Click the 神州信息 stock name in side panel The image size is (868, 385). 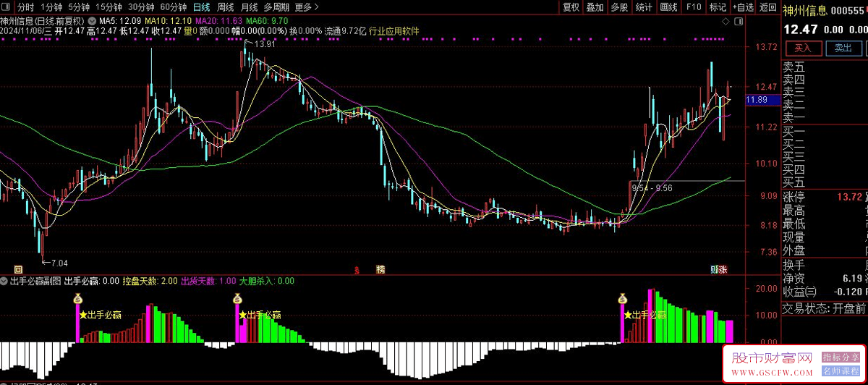click(804, 10)
